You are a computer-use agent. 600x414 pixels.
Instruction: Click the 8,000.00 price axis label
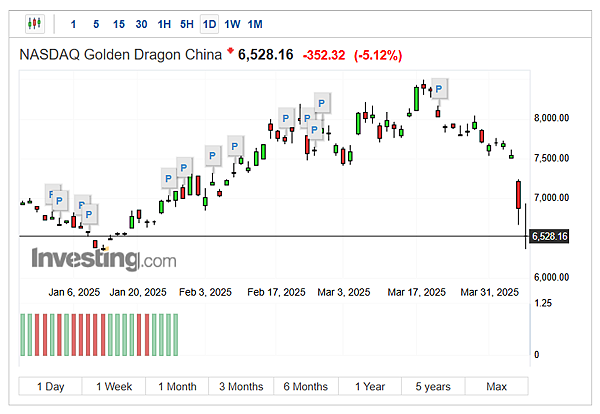[551, 118]
